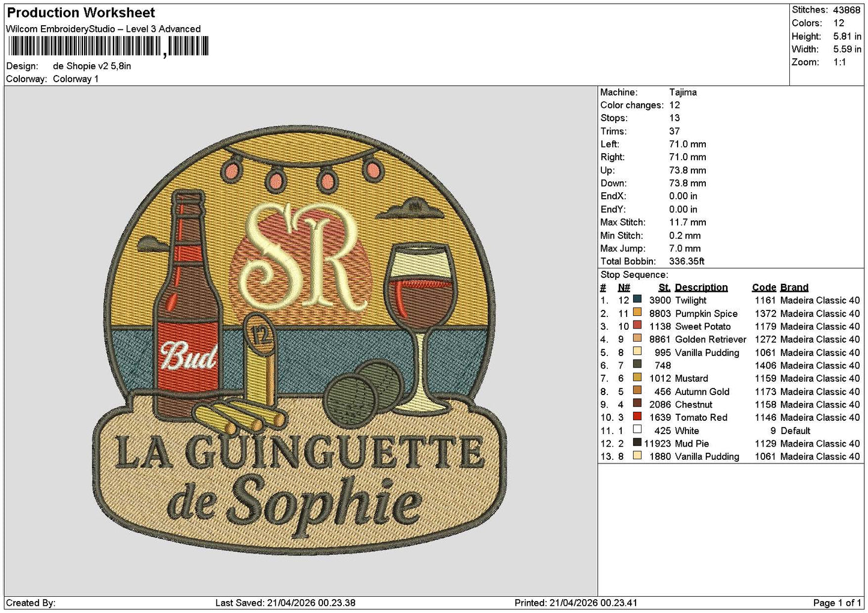Click the Trims value 37

pyautogui.click(x=675, y=131)
